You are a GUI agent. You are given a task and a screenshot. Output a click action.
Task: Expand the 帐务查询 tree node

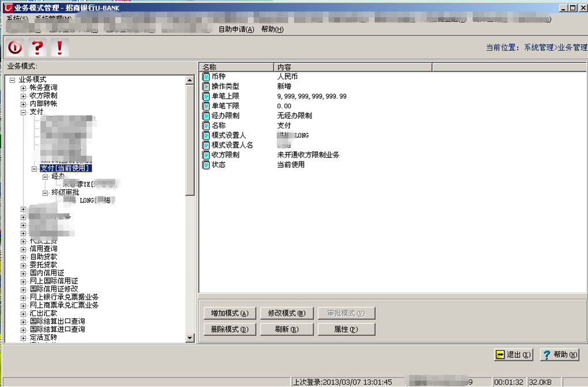[23, 88]
